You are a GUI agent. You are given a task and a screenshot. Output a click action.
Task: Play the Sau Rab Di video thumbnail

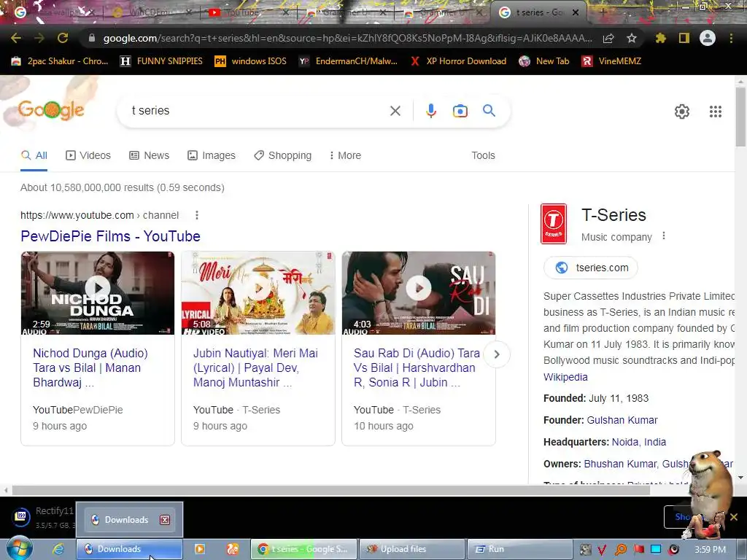[419, 293]
